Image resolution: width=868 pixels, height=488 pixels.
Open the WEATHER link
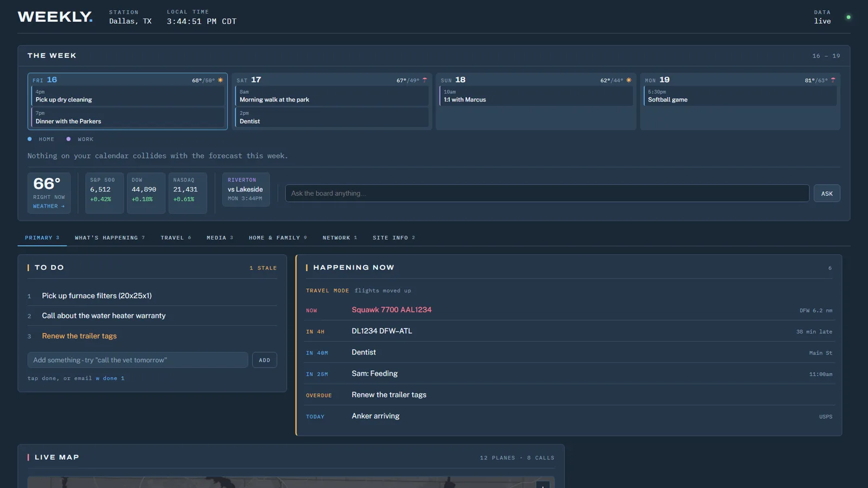coord(49,207)
